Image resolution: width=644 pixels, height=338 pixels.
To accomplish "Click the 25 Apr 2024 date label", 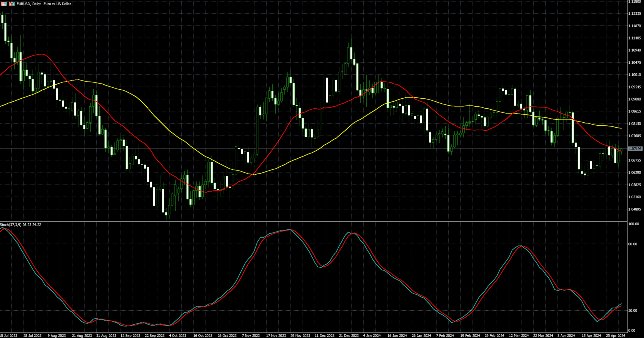I will click(616, 336).
